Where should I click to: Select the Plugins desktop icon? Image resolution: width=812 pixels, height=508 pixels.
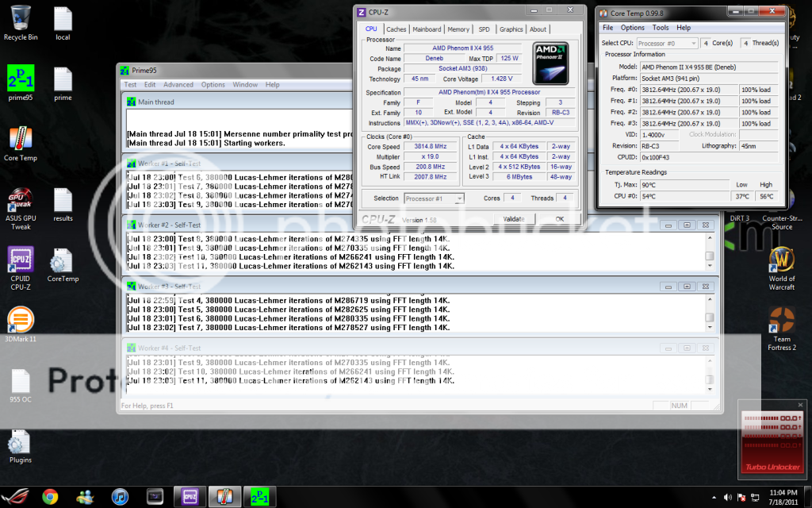coord(21,446)
